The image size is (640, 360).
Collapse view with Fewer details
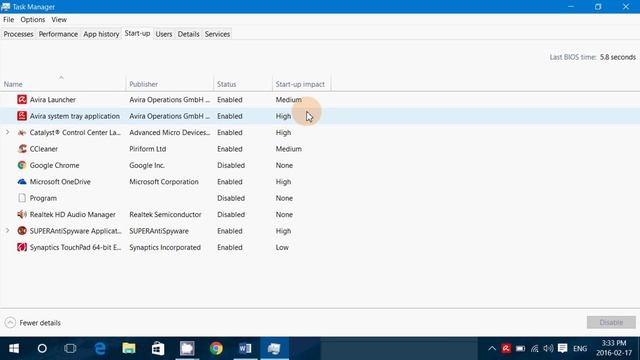pyautogui.click(x=33, y=322)
